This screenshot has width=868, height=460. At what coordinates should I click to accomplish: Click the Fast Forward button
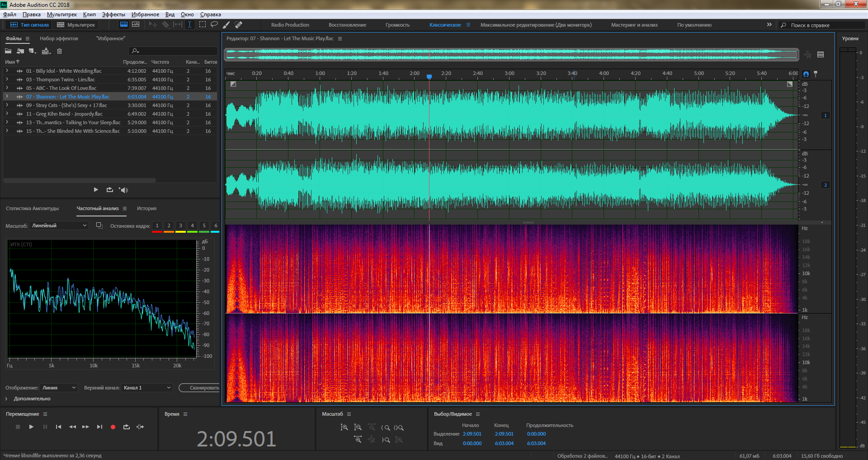tap(85, 427)
